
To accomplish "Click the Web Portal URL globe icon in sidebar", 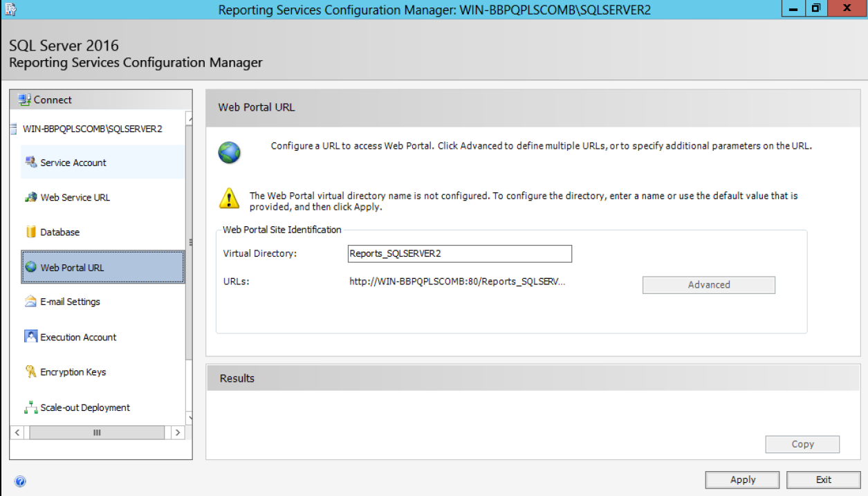I will (31, 267).
